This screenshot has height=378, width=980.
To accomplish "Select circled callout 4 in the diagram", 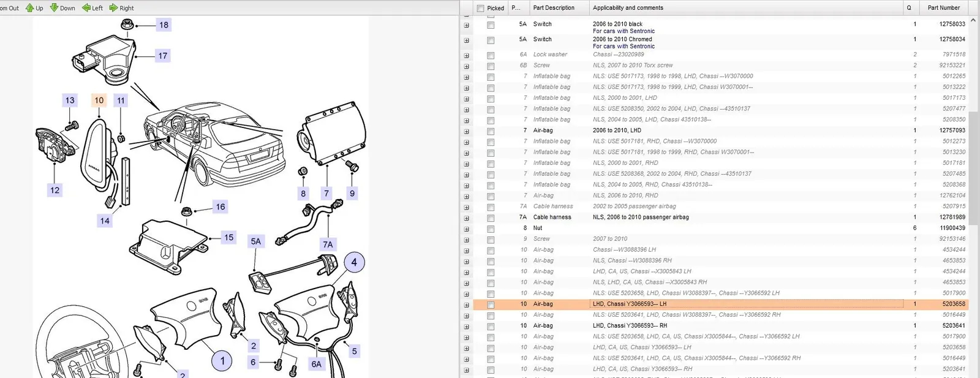I will [x=354, y=262].
